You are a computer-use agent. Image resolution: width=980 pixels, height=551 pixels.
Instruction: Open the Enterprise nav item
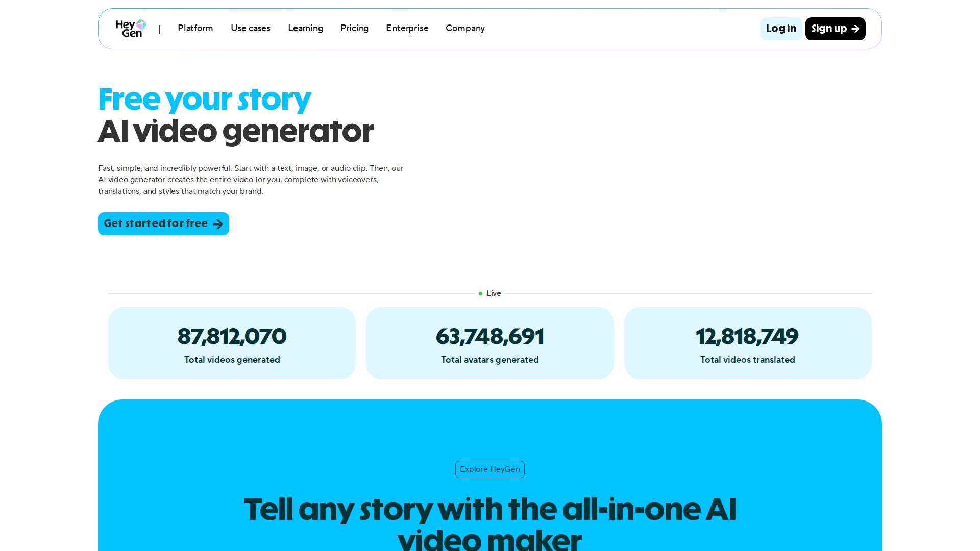[407, 29]
